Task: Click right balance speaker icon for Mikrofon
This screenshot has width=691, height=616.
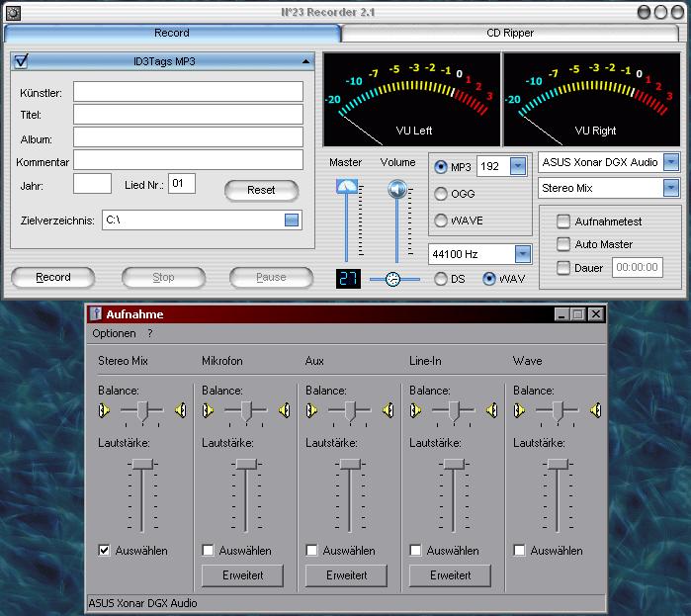Action: tap(284, 409)
